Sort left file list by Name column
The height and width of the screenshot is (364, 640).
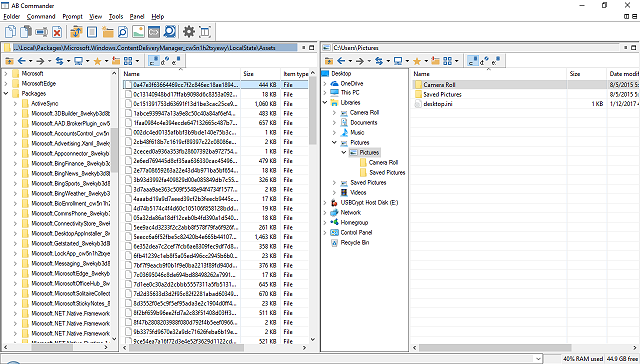click(181, 74)
